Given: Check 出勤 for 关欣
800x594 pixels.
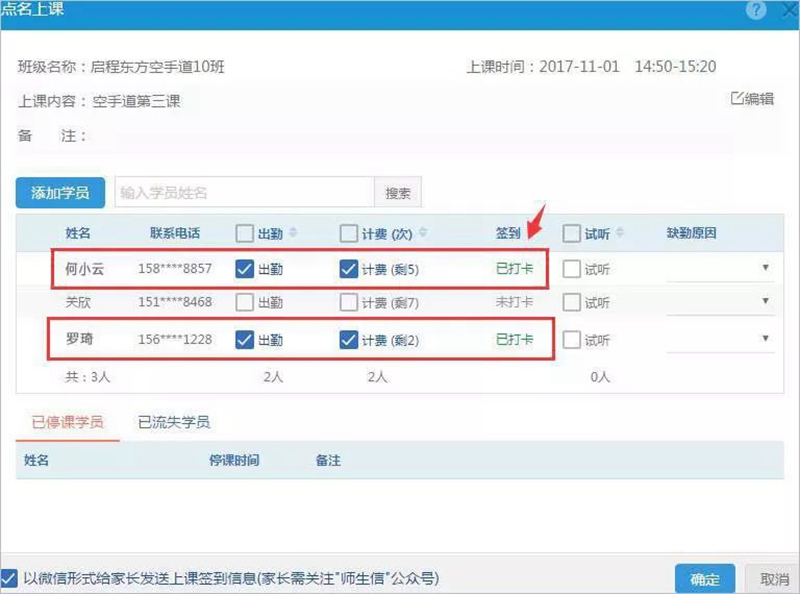Looking at the screenshot, I should [x=245, y=302].
